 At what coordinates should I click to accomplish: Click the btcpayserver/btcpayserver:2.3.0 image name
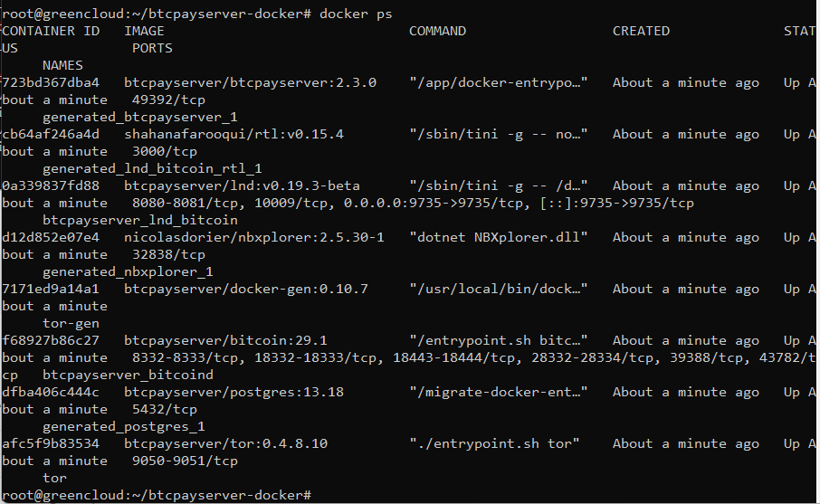pos(250,82)
